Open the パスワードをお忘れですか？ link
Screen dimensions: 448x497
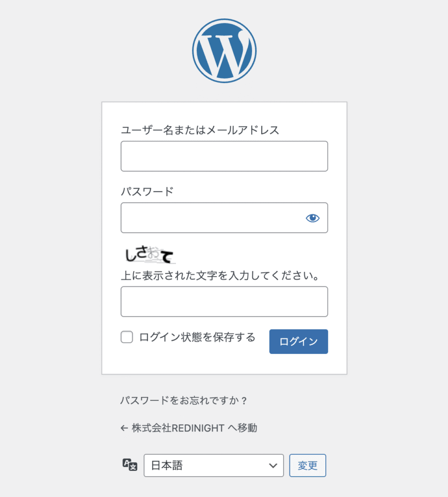pos(184,401)
